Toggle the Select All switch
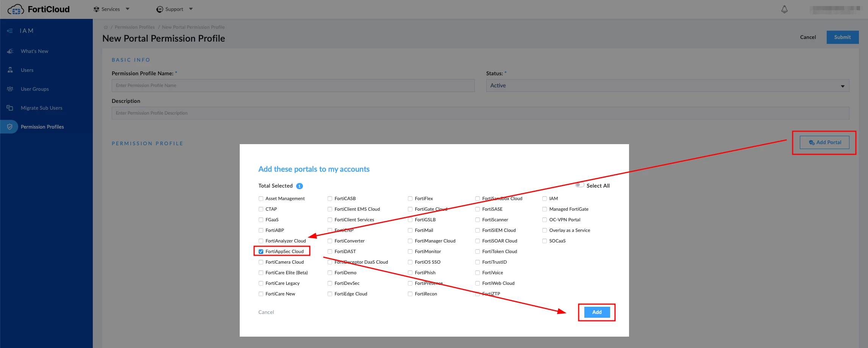The width and height of the screenshot is (868, 348). click(579, 185)
